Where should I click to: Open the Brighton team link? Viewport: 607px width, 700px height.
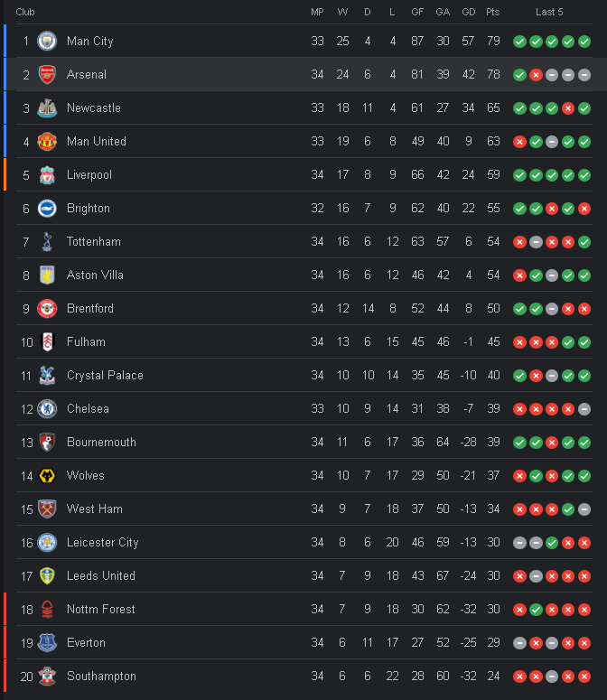coord(88,208)
